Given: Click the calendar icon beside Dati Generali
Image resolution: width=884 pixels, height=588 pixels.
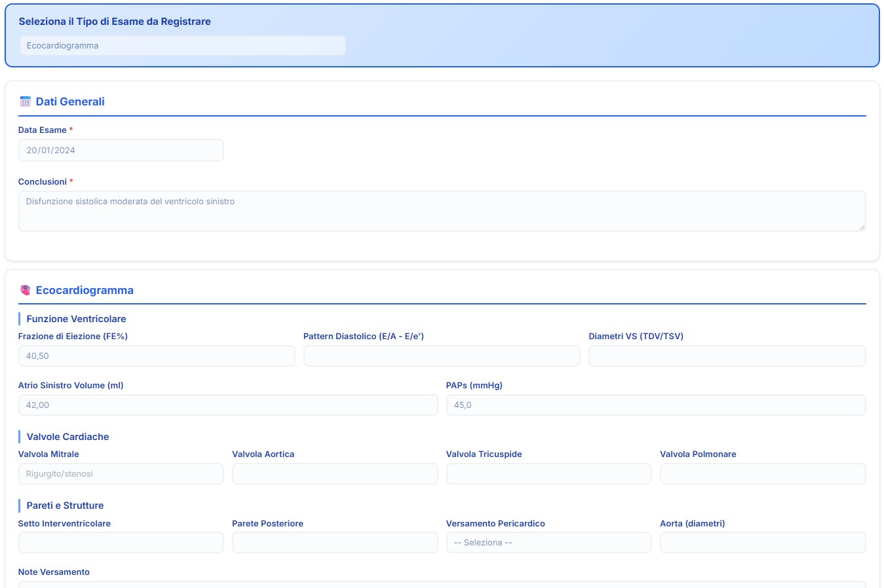Looking at the screenshot, I should pyautogui.click(x=26, y=101).
